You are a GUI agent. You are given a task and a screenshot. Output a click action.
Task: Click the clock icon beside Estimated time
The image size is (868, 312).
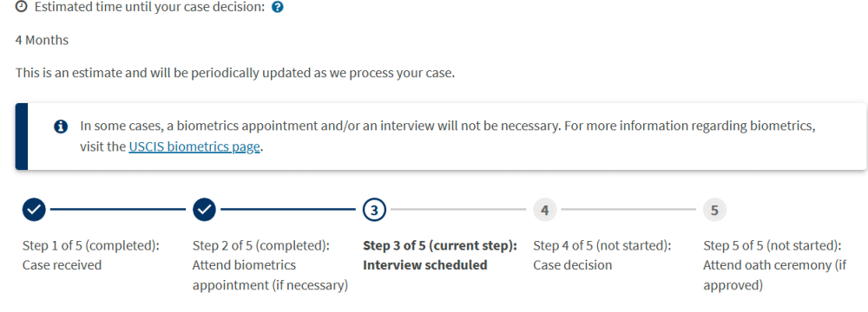(21, 7)
